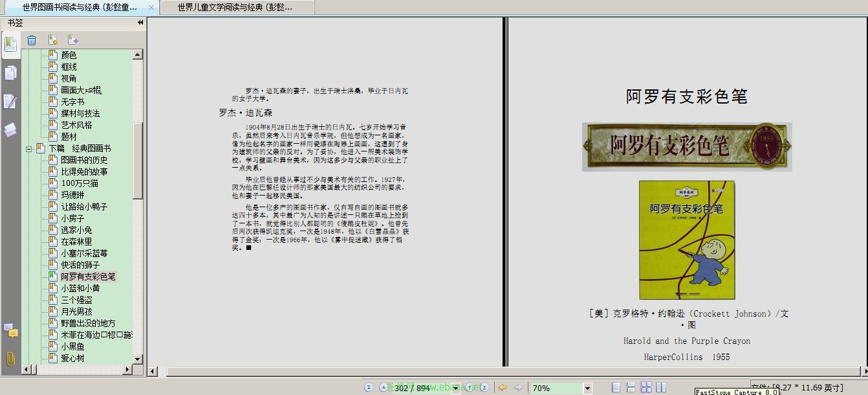Open the Layers panel icon
868x395 pixels.
[x=10, y=130]
